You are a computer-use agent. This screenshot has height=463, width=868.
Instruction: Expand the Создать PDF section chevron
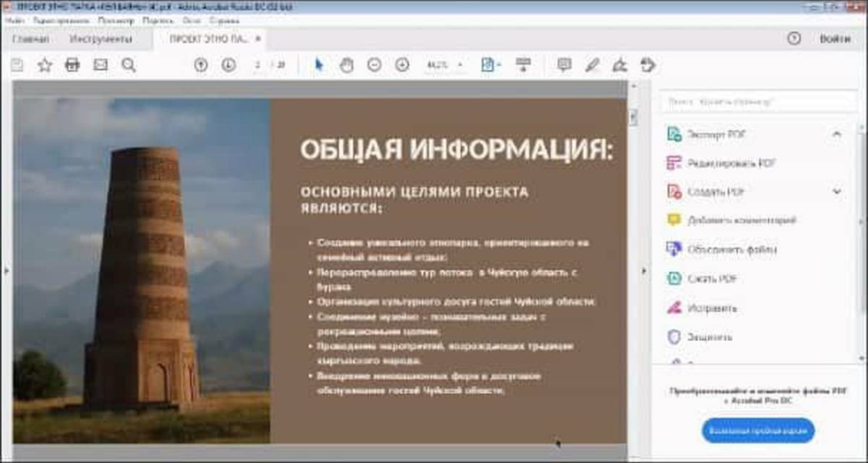pyautogui.click(x=837, y=192)
